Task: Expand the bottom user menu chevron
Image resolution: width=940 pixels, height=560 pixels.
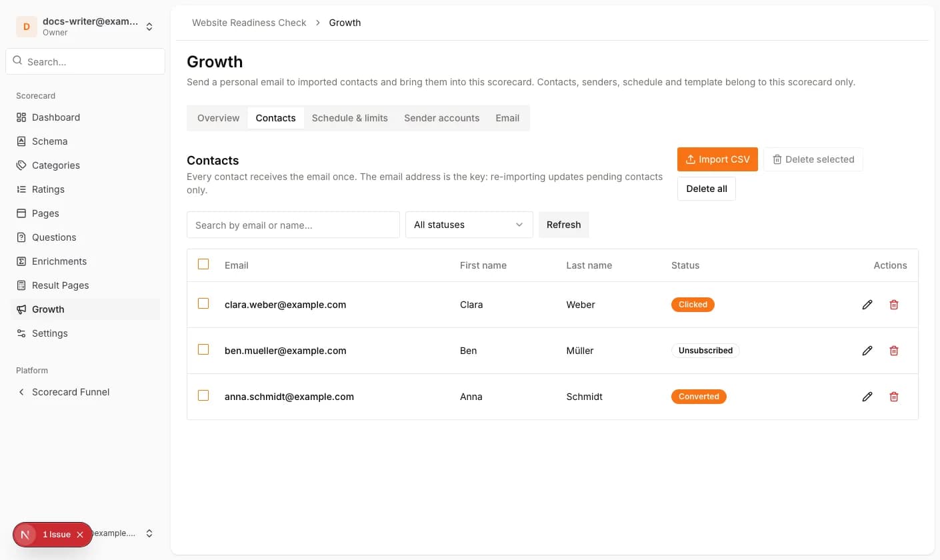Action: 149,533
